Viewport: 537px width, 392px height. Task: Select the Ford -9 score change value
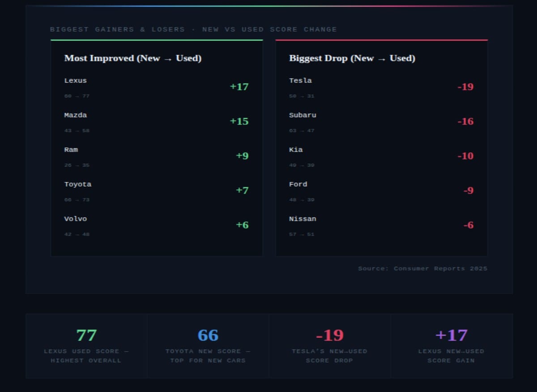(468, 190)
